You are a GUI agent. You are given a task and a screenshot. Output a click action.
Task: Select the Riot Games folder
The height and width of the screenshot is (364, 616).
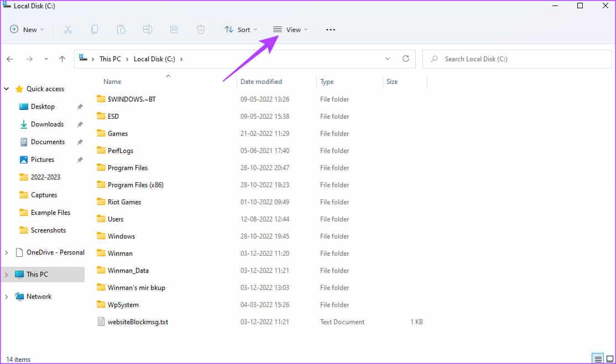(124, 202)
